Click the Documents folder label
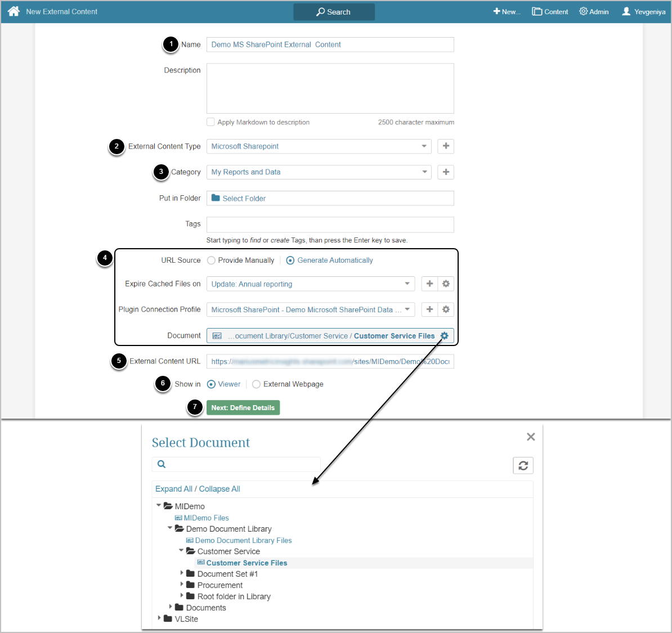 click(x=206, y=608)
